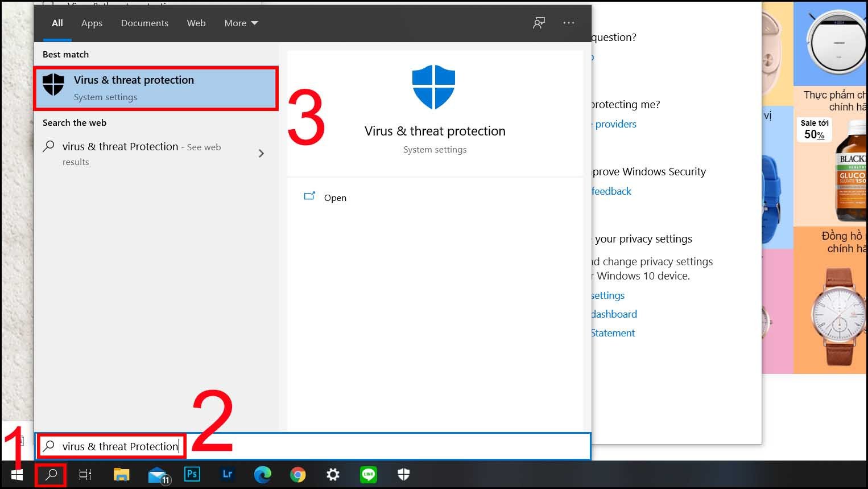Open LINE from the taskbar

click(x=368, y=474)
